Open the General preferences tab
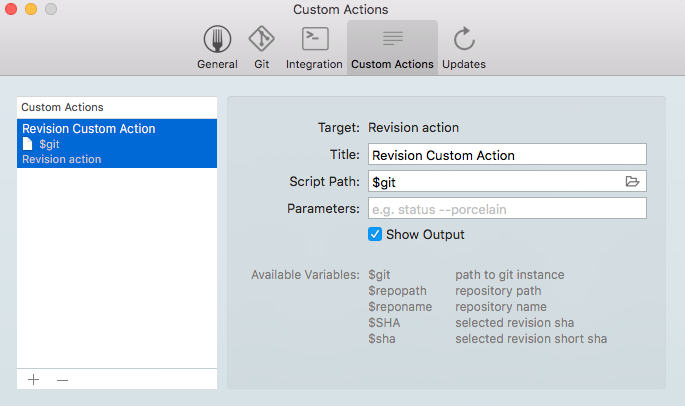 point(217,46)
